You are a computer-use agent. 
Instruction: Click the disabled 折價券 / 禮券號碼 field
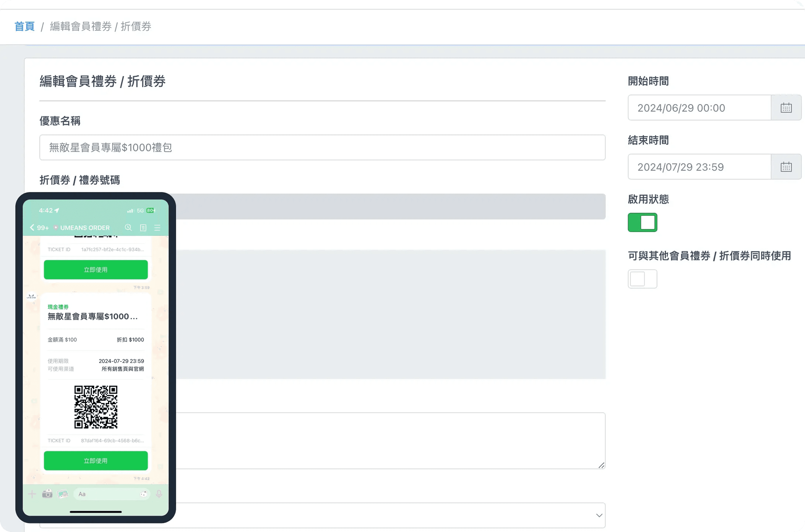[x=390, y=207]
